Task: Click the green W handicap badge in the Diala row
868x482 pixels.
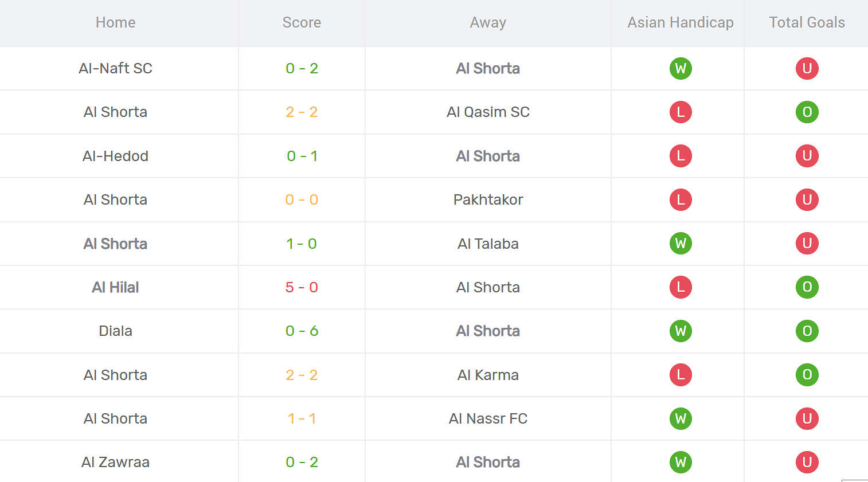Action: coord(681,331)
